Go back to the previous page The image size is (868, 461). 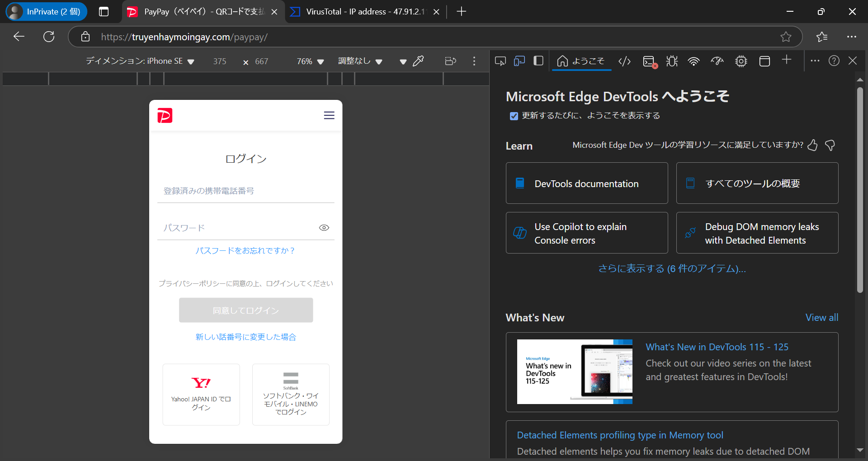click(19, 37)
